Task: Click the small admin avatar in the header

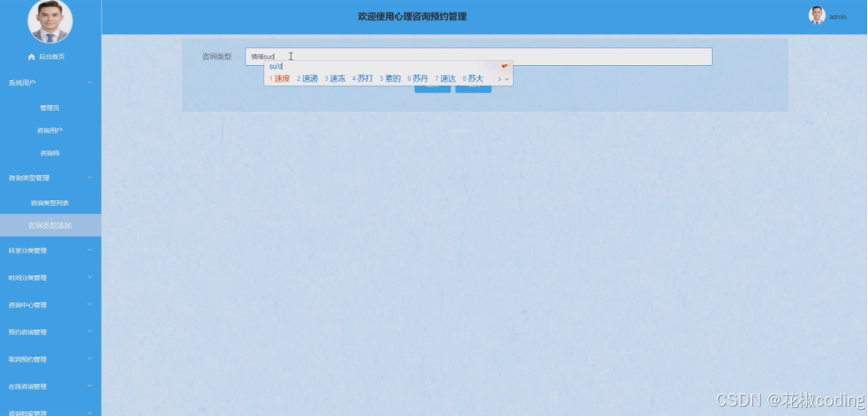Action: (x=816, y=16)
